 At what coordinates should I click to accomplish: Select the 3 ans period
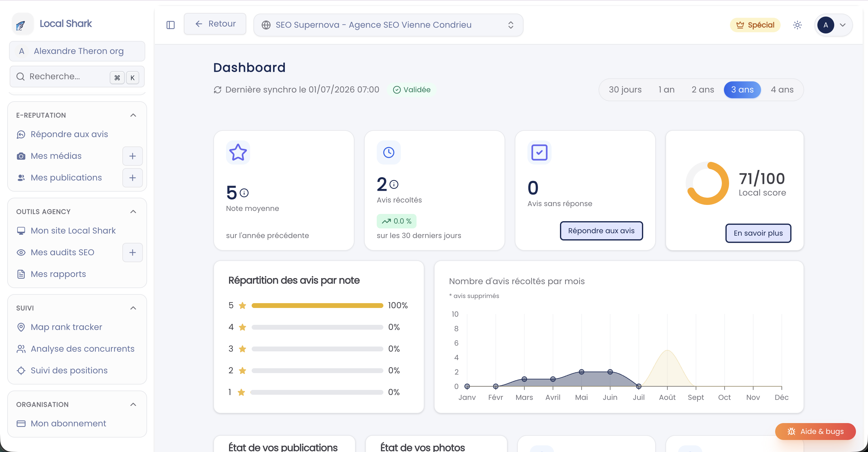742,89
